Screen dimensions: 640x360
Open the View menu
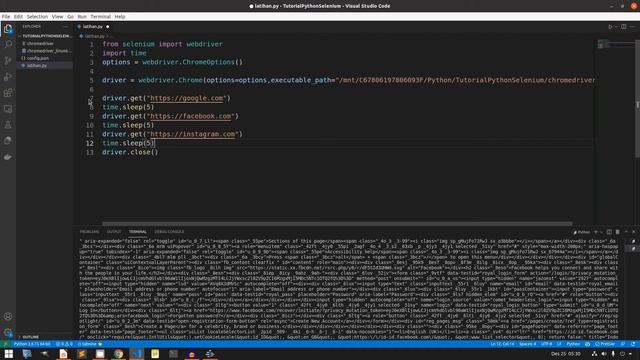(x=58, y=17)
